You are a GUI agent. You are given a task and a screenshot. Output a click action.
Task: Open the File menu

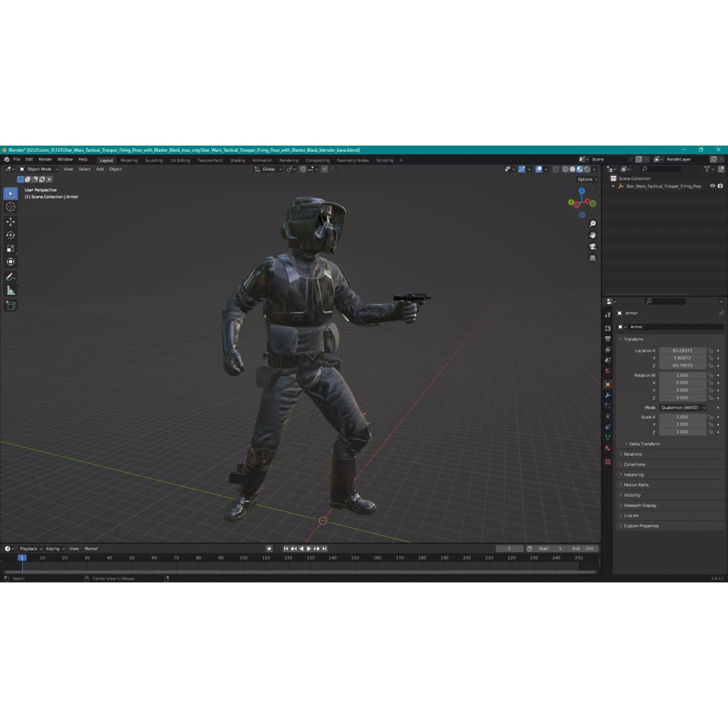tap(17, 160)
